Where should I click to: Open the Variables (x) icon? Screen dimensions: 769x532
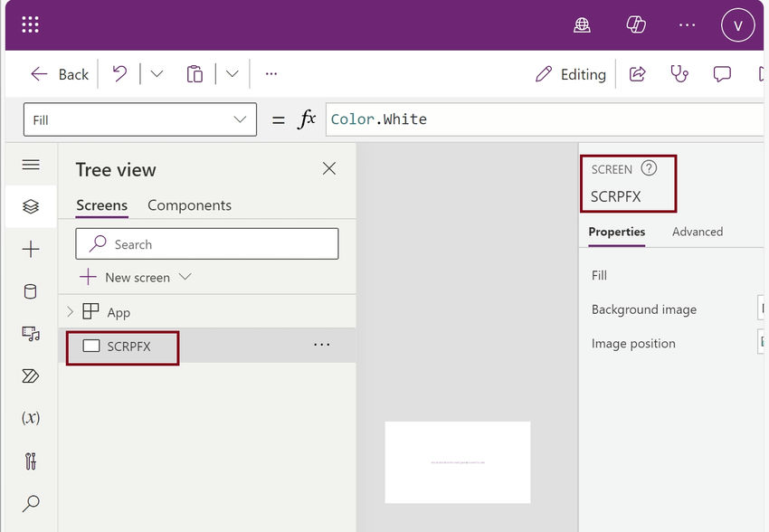point(31,418)
